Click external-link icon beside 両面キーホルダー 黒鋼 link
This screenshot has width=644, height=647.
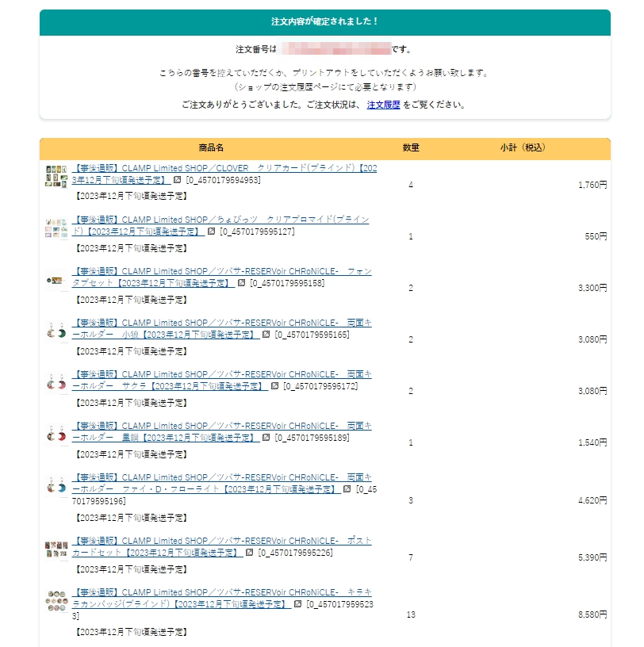click(266, 438)
